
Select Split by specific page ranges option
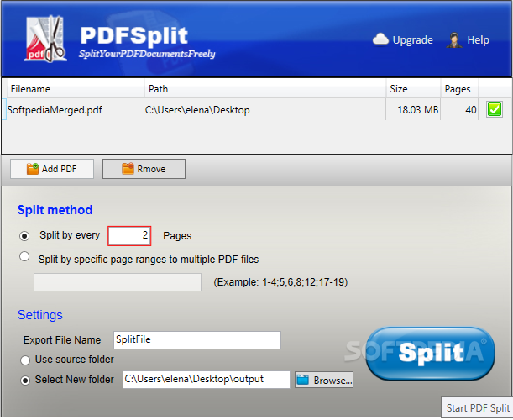[24, 256]
